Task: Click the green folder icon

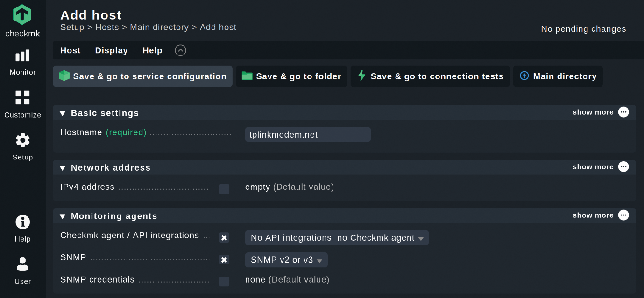Action: click(x=247, y=76)
